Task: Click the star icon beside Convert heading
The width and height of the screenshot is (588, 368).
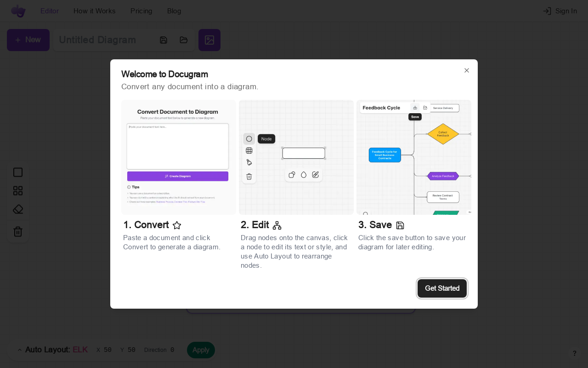Action: pos(177,225)
